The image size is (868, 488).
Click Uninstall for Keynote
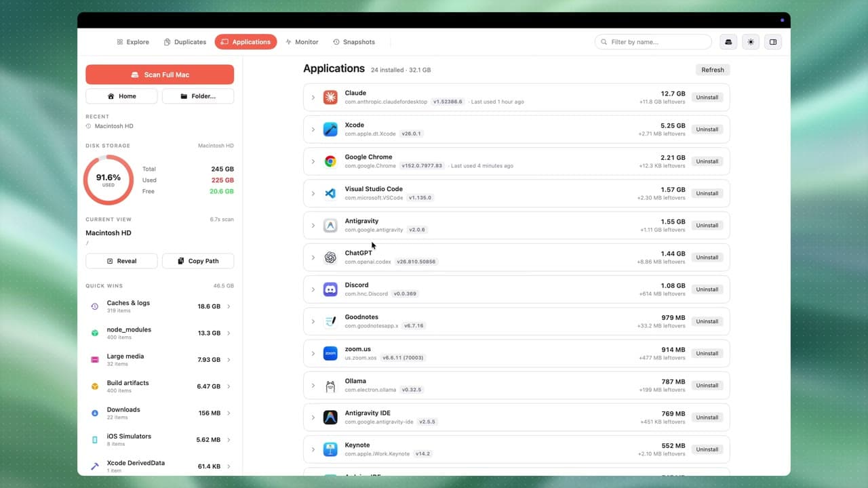tap(707, 449)
